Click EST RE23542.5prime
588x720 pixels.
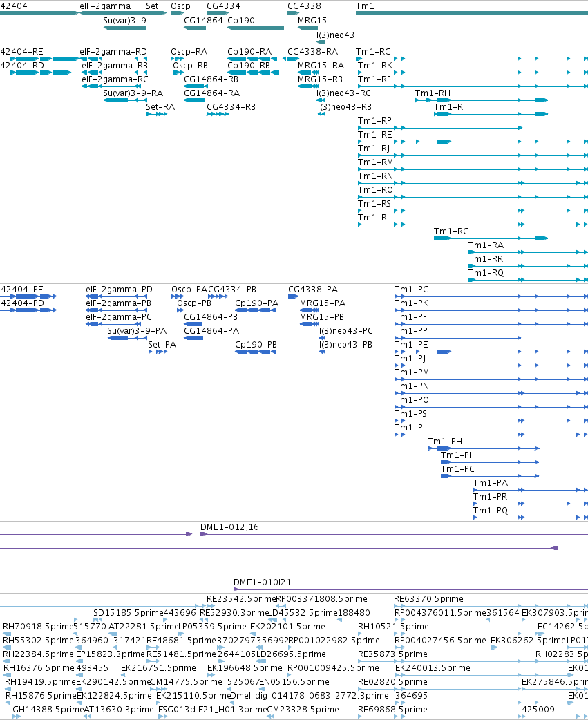[240, 599]
